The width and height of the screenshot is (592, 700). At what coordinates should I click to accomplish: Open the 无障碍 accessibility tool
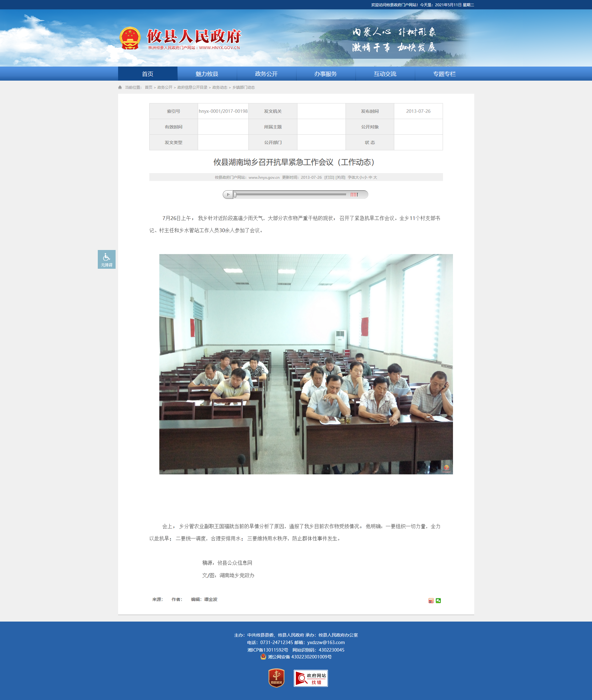coord(107,259)
